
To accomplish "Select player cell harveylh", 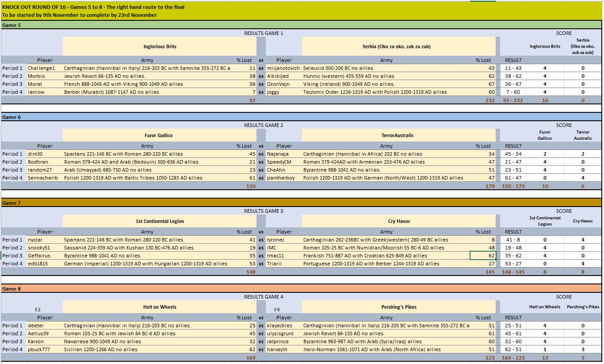I will point(284,349).
